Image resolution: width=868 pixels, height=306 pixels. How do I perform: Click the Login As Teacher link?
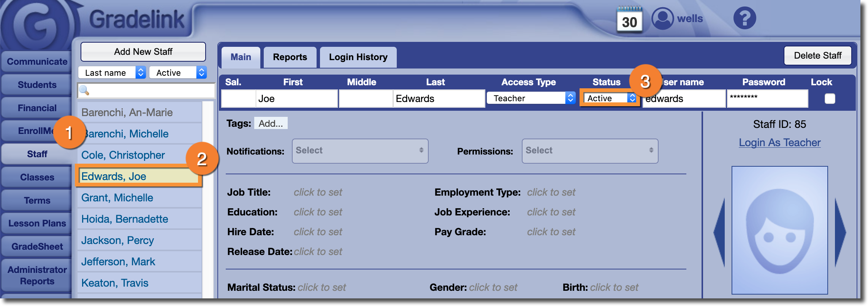coord(779,142)
